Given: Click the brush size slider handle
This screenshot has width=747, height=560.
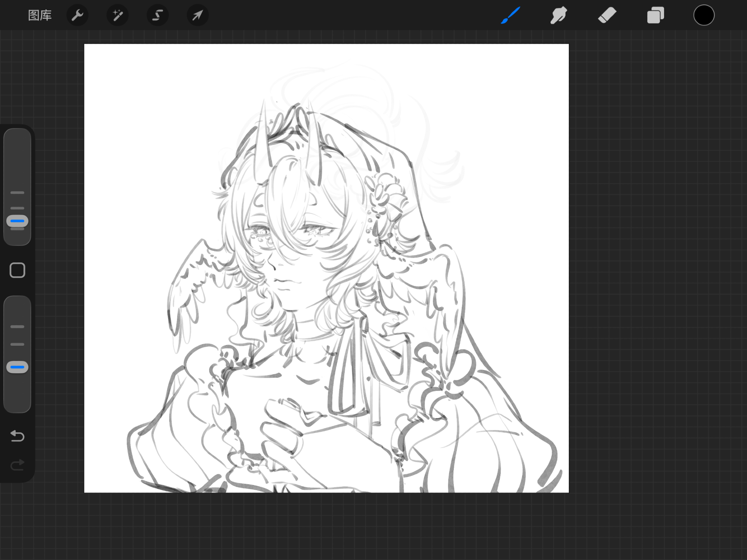Looking at the screenshot, I should pyautogui.click(x=17, y=221).
